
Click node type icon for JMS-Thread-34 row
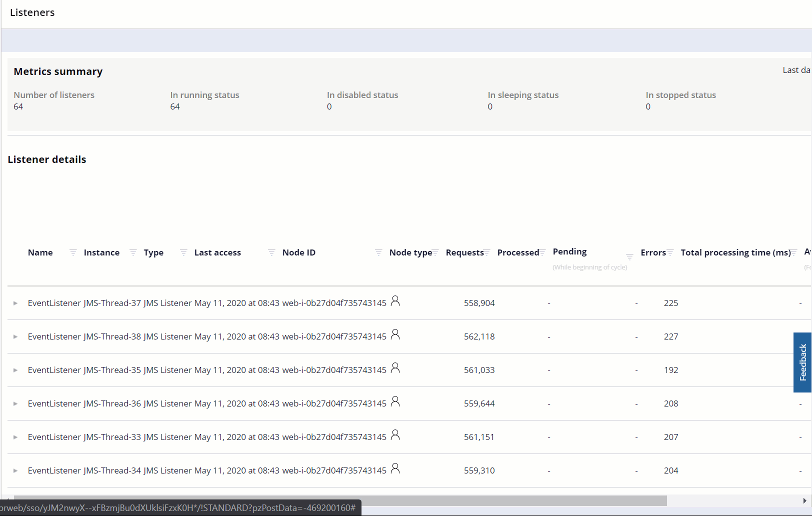tap(395, 468)
